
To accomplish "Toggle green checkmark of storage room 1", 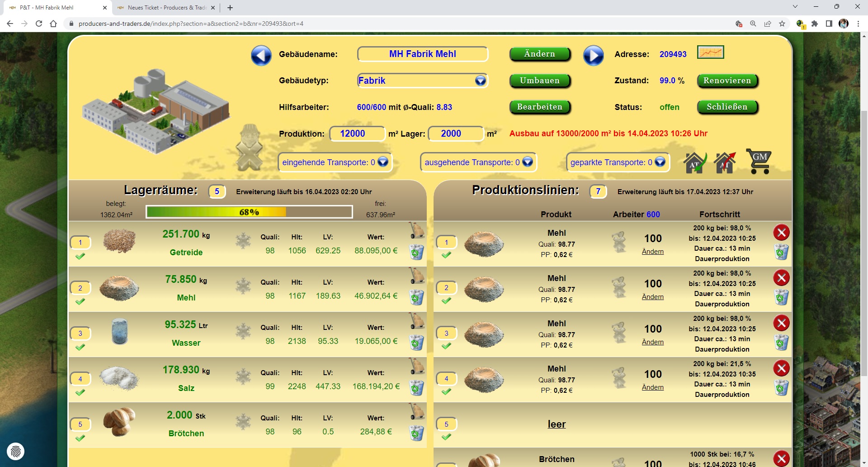I will pos(80,256).
